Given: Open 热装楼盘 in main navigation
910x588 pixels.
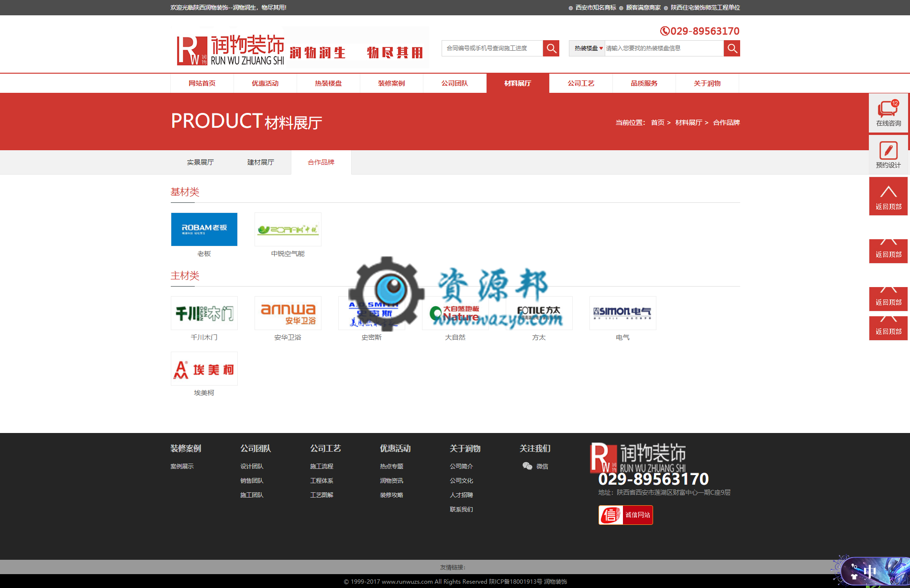Looking at the screenshot, I should point(328,83).
